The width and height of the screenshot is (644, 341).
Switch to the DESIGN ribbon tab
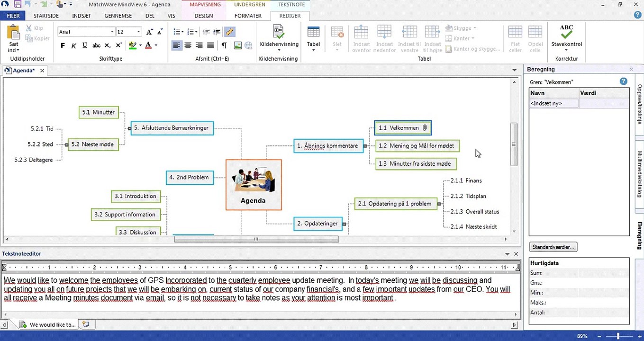tap(204, 16)
